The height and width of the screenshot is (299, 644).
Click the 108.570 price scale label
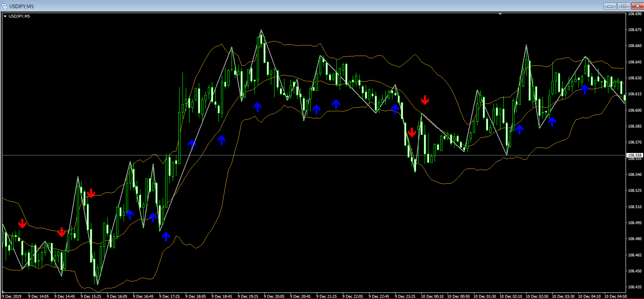pyautogui.click(x=635, y=142)
